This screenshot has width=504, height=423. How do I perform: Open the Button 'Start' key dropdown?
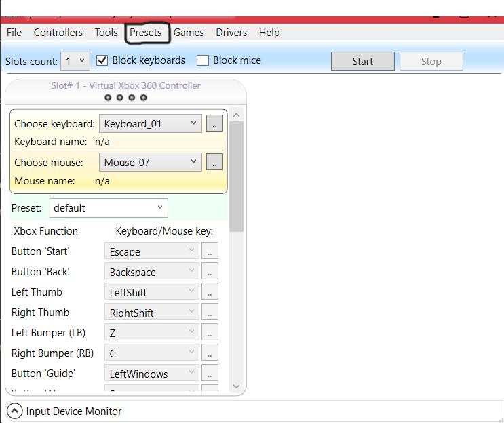[152, 251]
